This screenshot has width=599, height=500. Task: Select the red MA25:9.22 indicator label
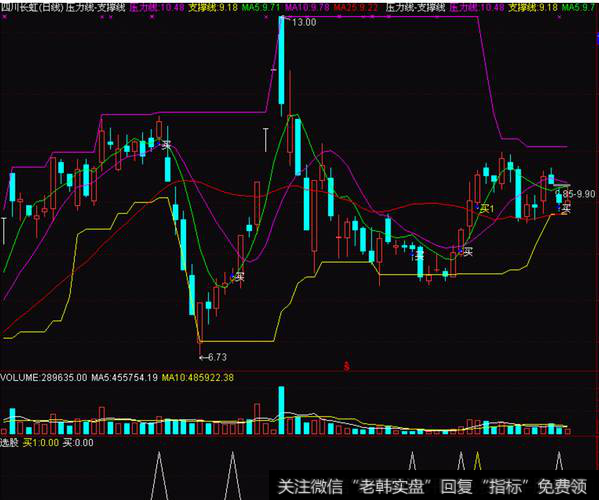click(356, 7)
